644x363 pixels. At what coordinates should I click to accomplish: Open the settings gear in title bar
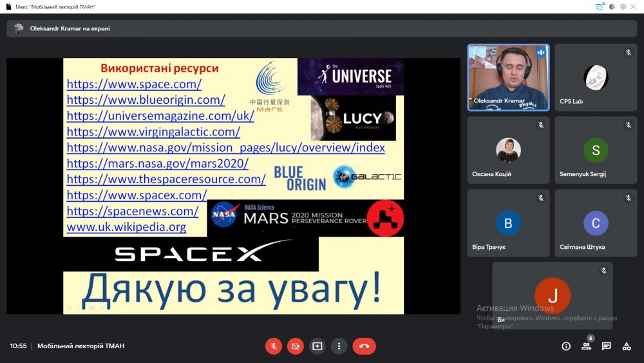623,6
